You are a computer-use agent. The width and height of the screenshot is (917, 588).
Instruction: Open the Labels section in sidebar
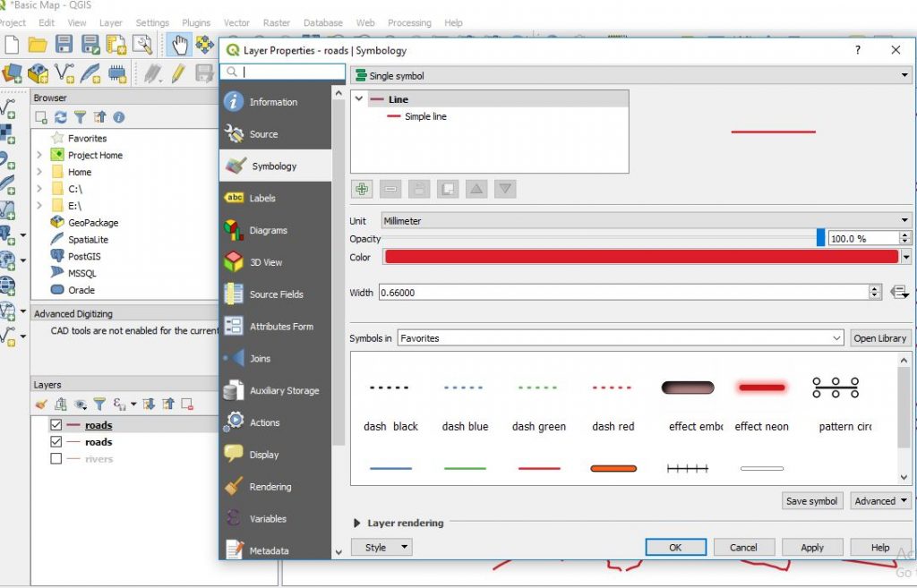coord(262,199)
